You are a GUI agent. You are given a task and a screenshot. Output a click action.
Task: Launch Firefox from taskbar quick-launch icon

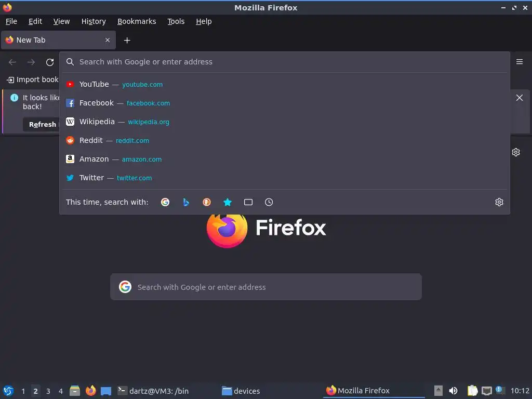click(x=90, y=391)
